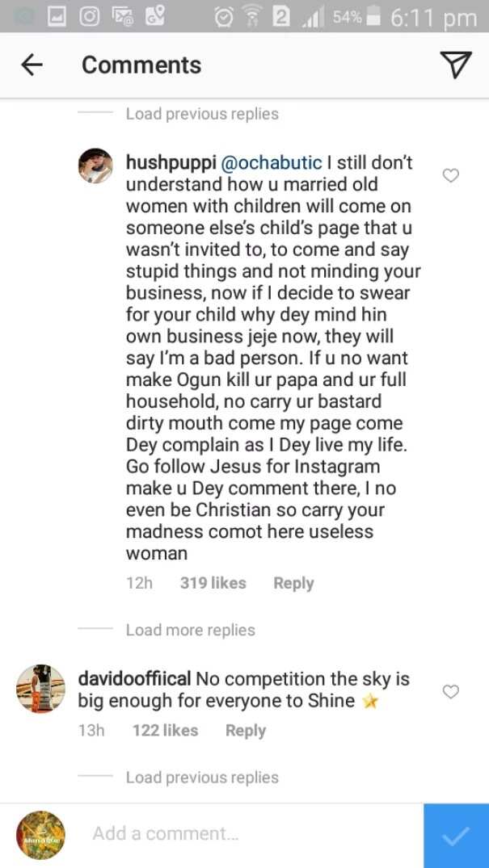Reply to hushpuppi's comment
This screenshot has width=489, height=868.
point(293,583)
